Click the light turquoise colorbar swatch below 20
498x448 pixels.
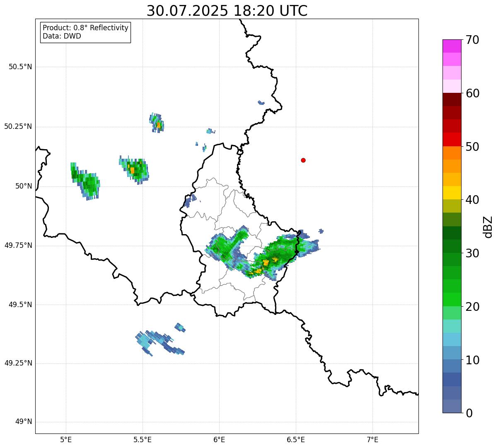pyautogui.click(x=452, y=326)
